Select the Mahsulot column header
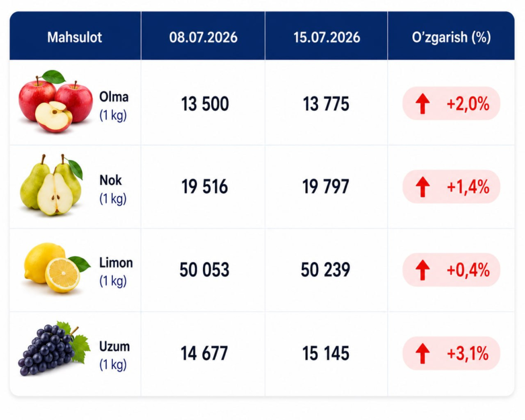The width and height of the screenshot is (525, 420). click(x=75, y=36)
